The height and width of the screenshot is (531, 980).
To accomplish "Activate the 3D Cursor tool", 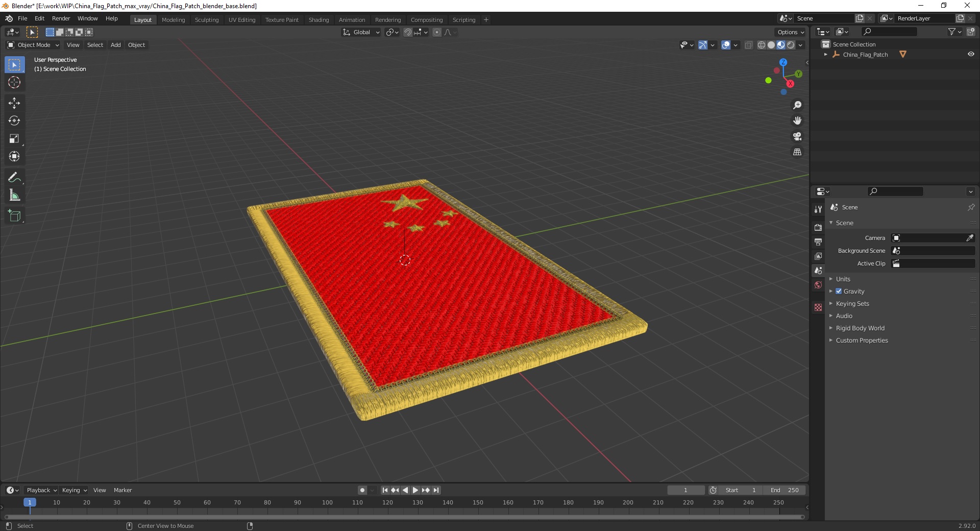I will point(14,83).
